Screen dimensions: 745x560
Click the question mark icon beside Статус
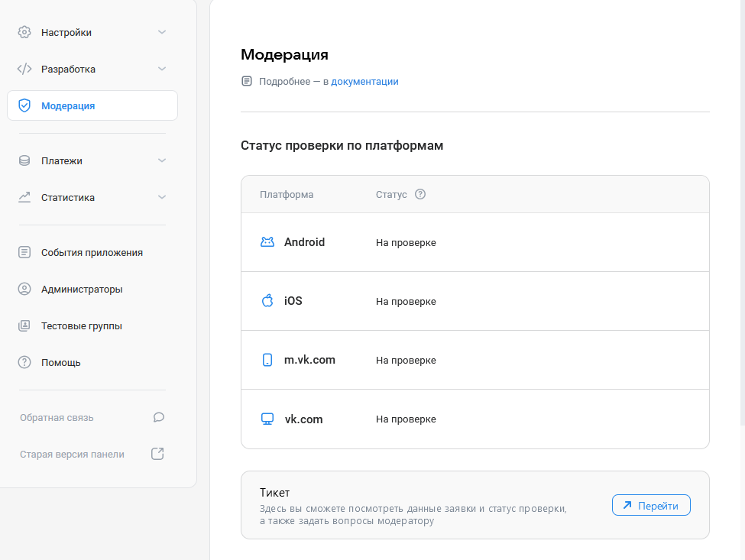coord(421,194)
